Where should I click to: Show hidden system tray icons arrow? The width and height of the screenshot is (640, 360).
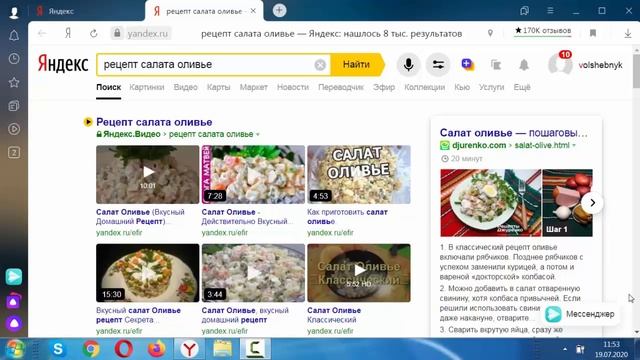tap(565, 349)
